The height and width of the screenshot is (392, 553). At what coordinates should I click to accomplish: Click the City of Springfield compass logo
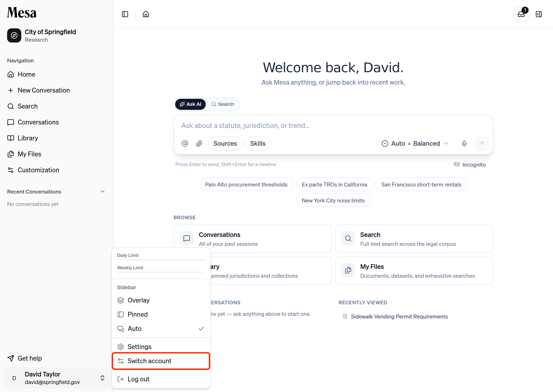[14, 35]
